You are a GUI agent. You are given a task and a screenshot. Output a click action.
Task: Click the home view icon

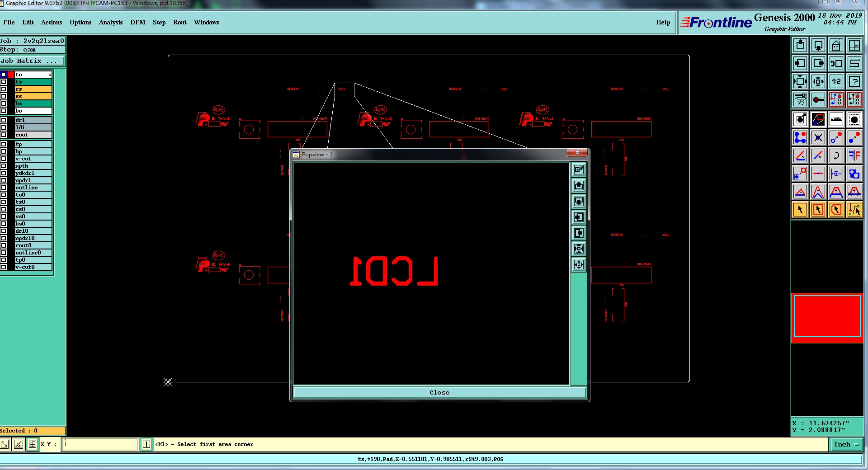point(836,45)
